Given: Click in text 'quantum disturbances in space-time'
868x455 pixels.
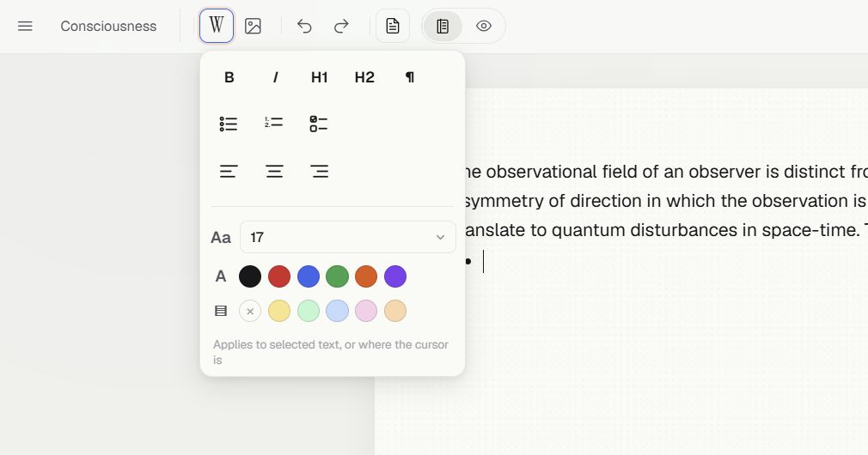Looking at the screenshot, I should [x=705, y=230].
